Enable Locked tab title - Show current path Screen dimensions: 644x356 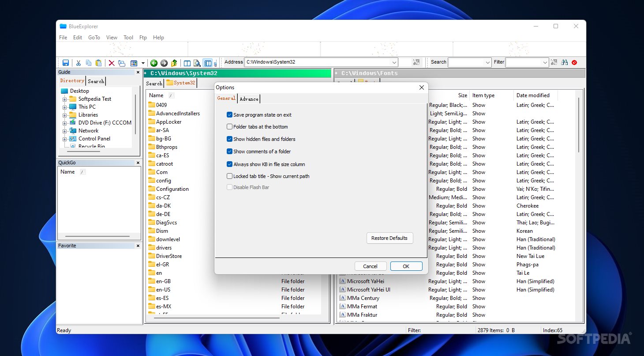pyautogui.click(x=229, y=176)
